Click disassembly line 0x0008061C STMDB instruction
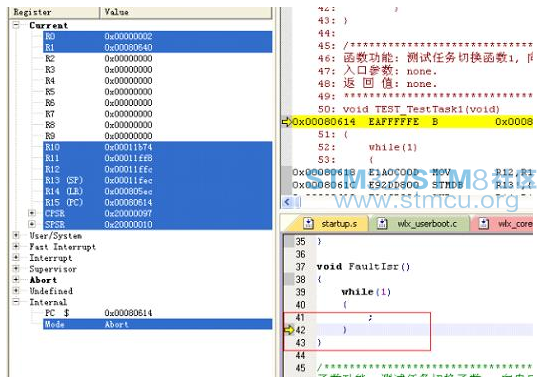This screenshot has height=384, width=538. [412, 185]
